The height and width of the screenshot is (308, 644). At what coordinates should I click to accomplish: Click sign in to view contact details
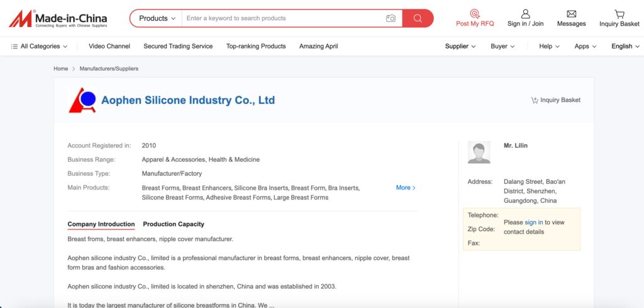(533, 222)
